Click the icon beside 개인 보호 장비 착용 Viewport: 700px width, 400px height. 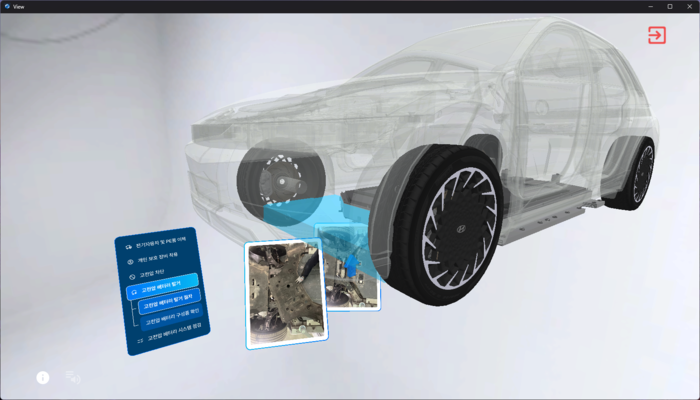129,260
